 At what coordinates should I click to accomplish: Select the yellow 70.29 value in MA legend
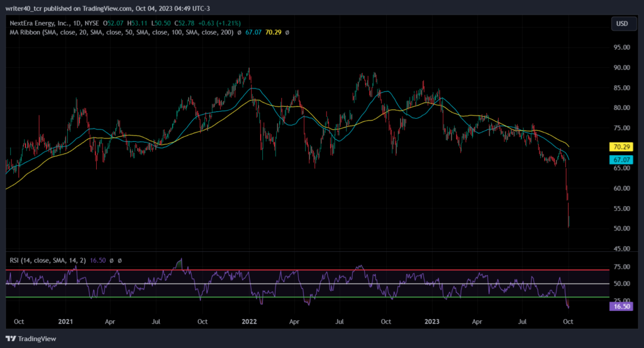pyautogui.click(x=273, y=32)
